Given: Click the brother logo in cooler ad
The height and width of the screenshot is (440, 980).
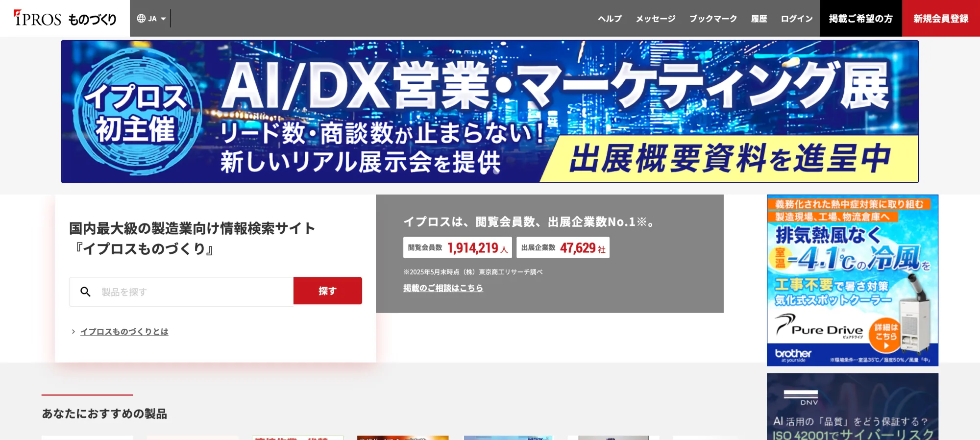Looking at the screenshot, I should [x=793, y=354].
